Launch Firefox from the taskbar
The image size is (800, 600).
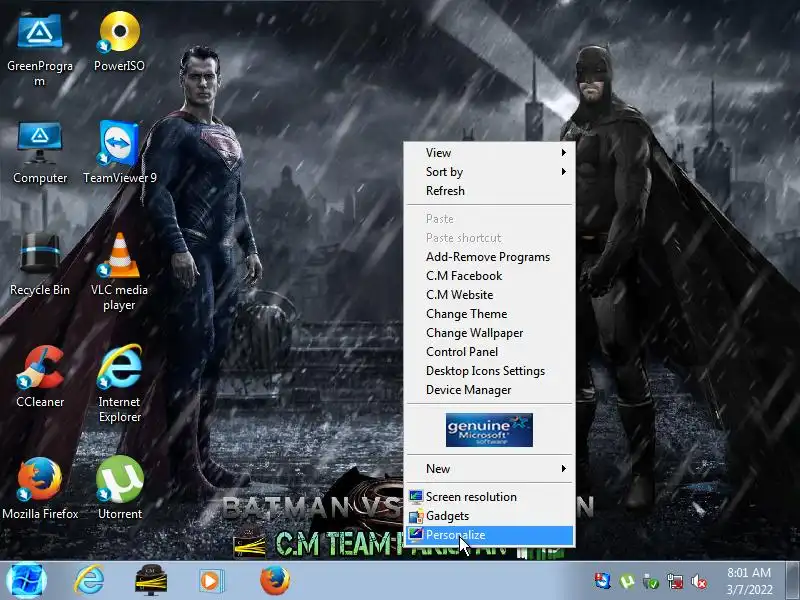[x=274, y=581]
